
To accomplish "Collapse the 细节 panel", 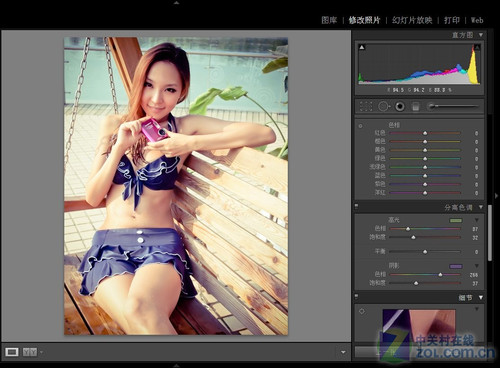I will [481, 297].
